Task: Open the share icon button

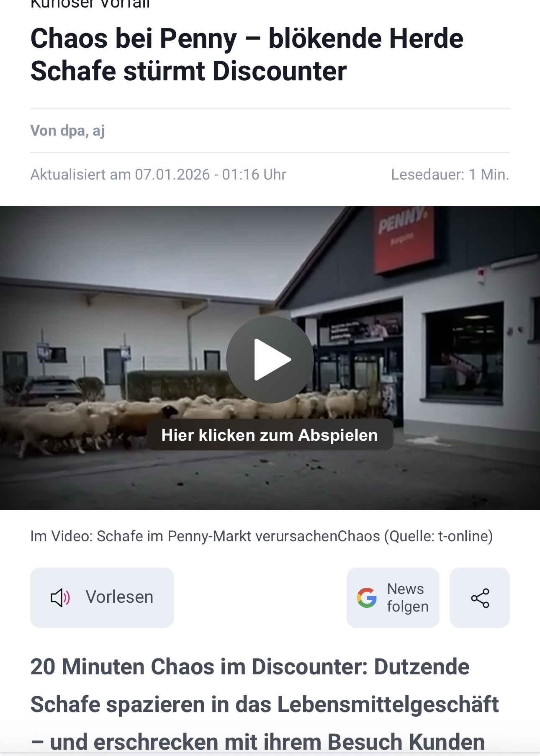Action: [480, 598]
